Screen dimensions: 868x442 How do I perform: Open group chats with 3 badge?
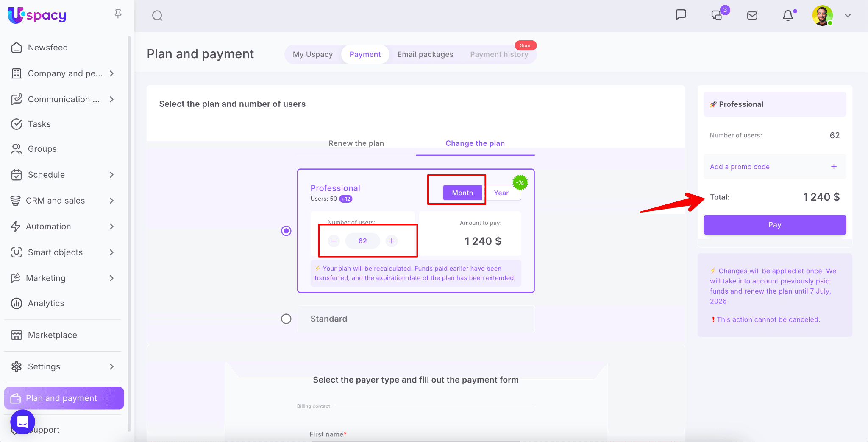(717, 15)
